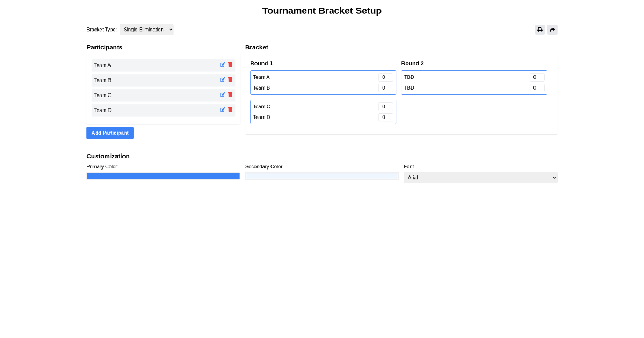Image resolution: width=644 pixels, height=338 pixels.
Task: Click the Add Participant button
Action: tap(109, 133)
